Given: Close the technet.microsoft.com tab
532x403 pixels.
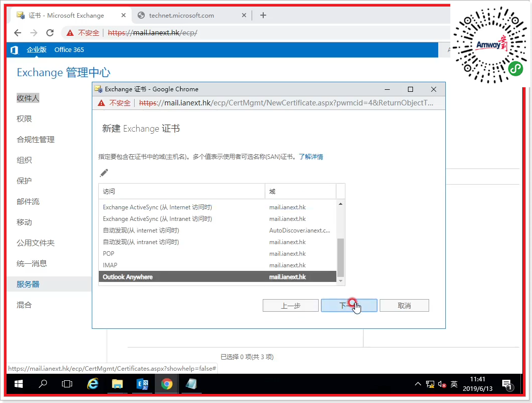Looking at the screenshot, I should click(244, 15).
